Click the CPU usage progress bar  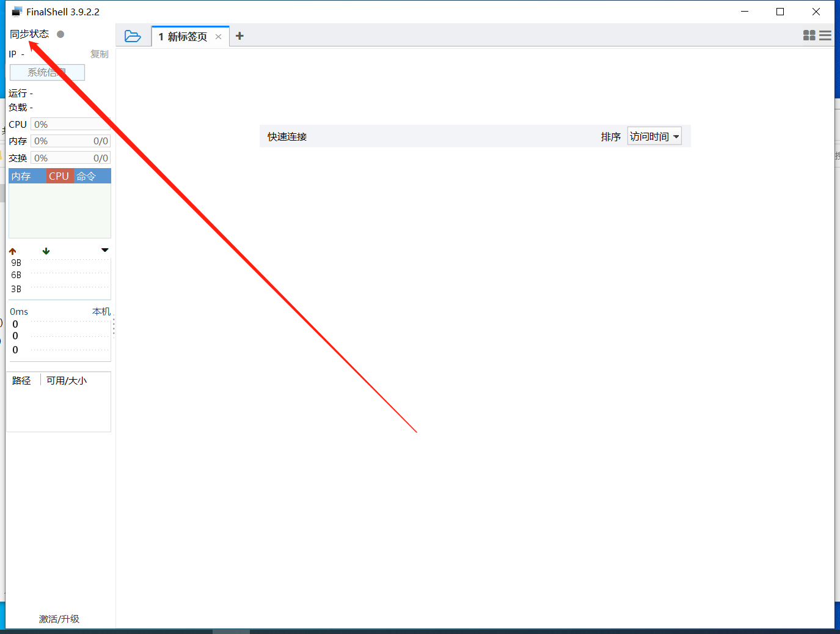70,124
